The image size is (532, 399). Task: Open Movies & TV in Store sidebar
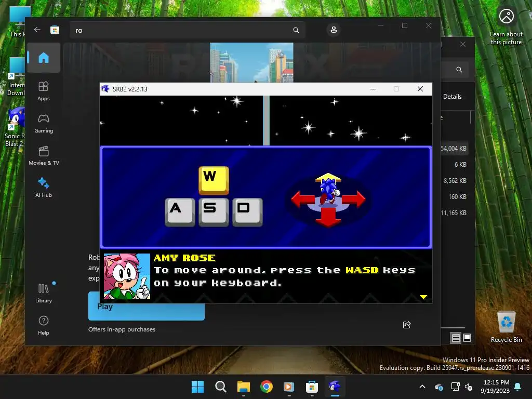(44, 155)
